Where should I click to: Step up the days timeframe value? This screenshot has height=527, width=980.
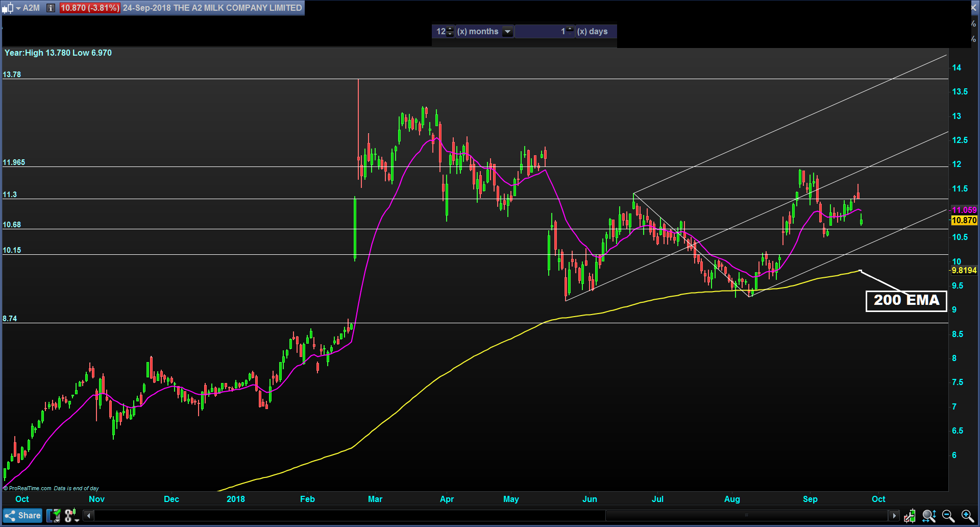570,29
